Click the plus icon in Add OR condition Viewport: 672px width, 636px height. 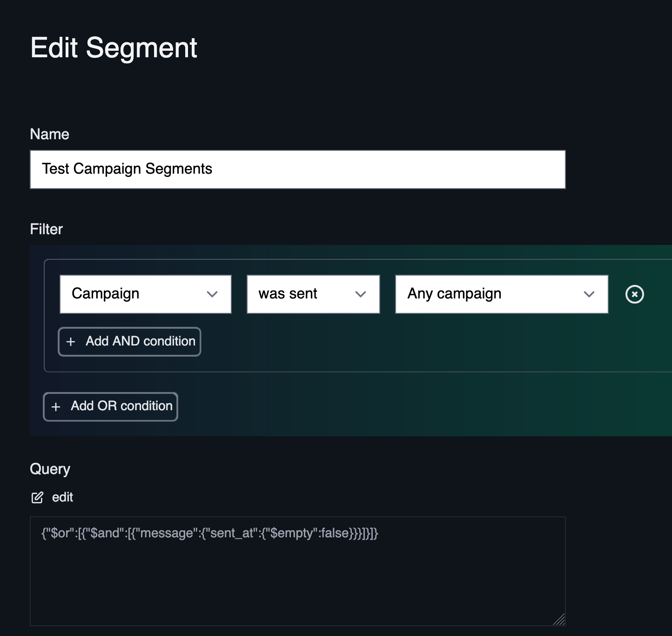56,406
